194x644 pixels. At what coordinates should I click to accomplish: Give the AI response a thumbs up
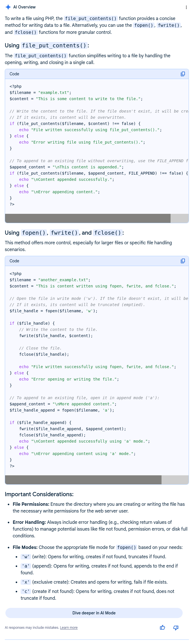(162, 627)
